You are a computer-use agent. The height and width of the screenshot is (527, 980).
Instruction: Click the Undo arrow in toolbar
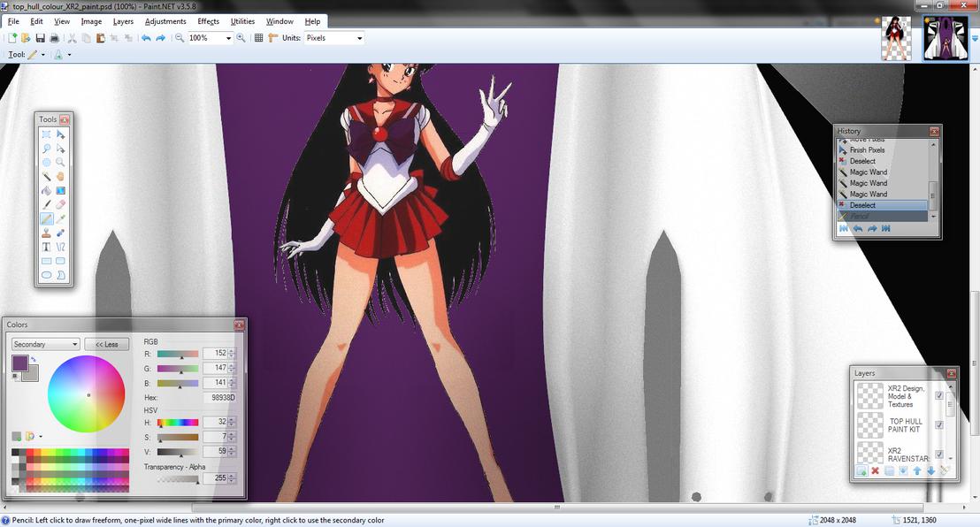coord(146,38)
